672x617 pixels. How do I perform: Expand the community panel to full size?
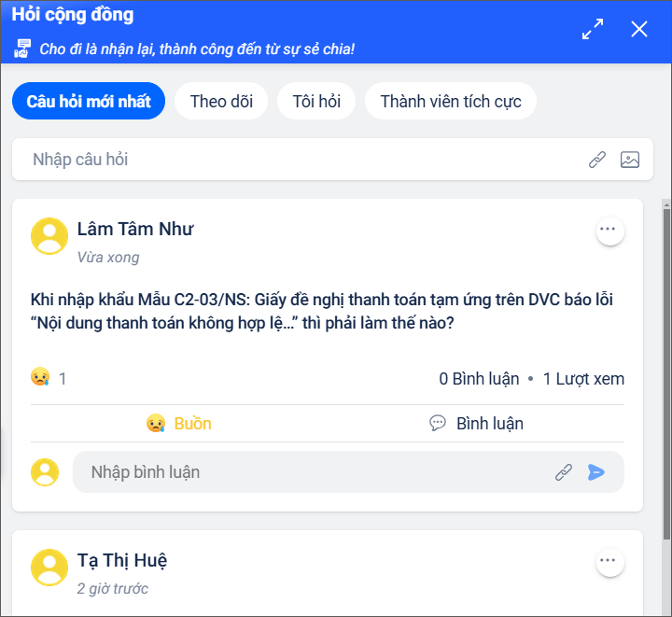[x=593, y=29]
